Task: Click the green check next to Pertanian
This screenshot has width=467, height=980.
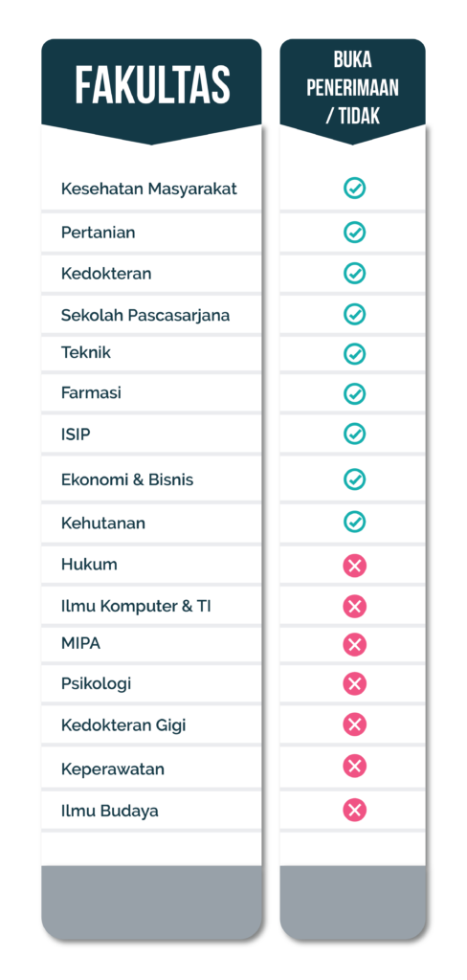Action: pyautogui.click(x=354, y=233)
